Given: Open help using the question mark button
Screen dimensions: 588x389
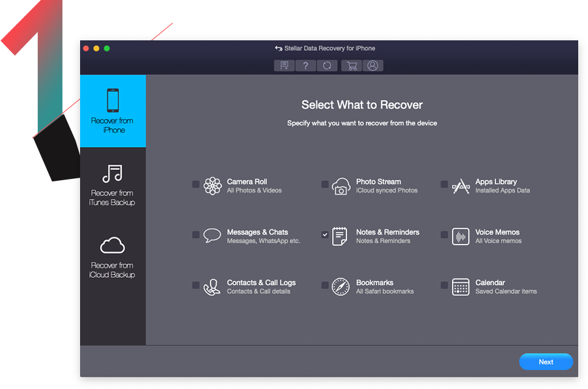Looking at the screenshot, I should point(306,65).
